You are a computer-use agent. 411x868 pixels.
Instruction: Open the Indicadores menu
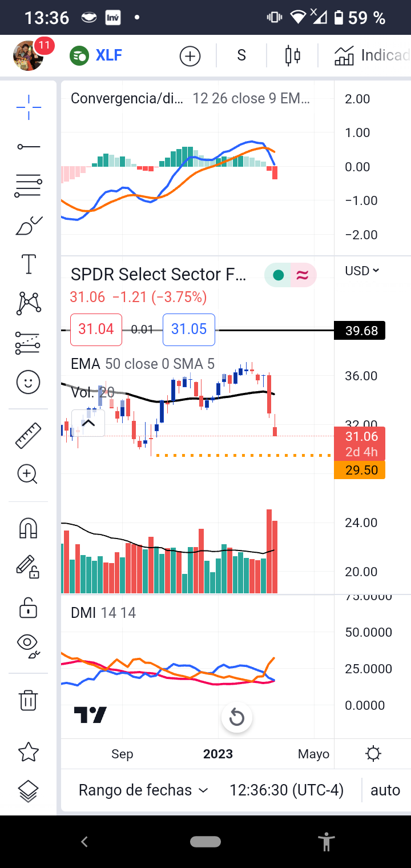pyautogui.click(x=372, y=55)
